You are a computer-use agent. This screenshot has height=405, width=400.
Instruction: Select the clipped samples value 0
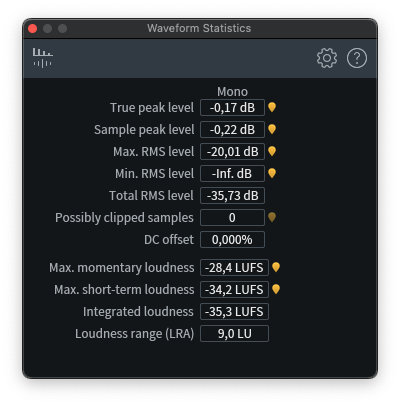pyautogui.click(x=232, y=217)
